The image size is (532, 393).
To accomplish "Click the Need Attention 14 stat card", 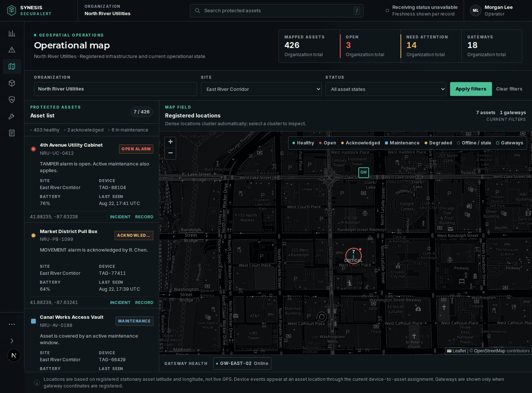I will [x=431, y=46].
